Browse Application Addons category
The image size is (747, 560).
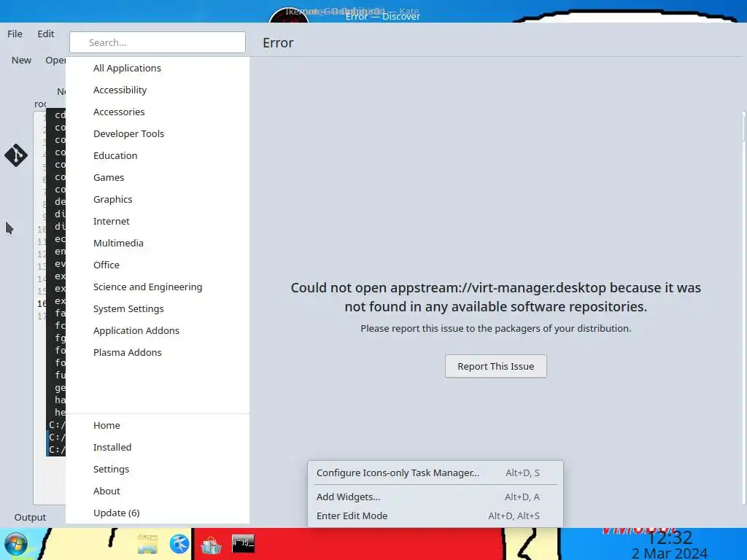click(x=158, y=331)
